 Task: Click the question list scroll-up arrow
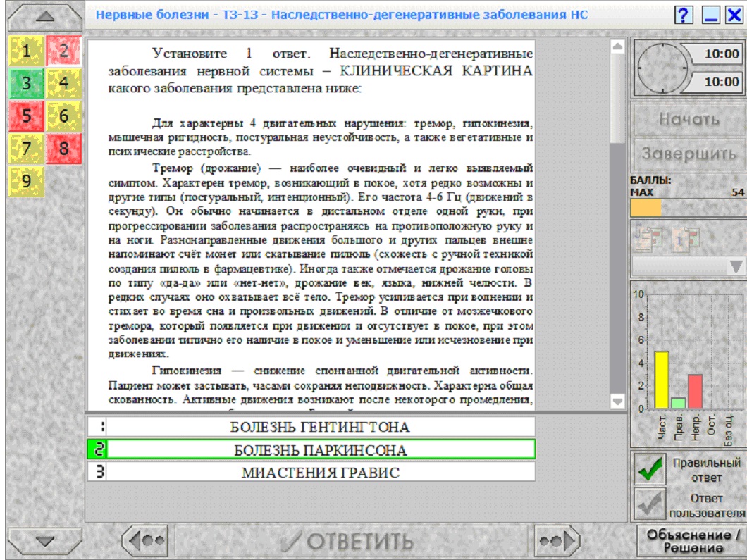(x=45, y=17)
